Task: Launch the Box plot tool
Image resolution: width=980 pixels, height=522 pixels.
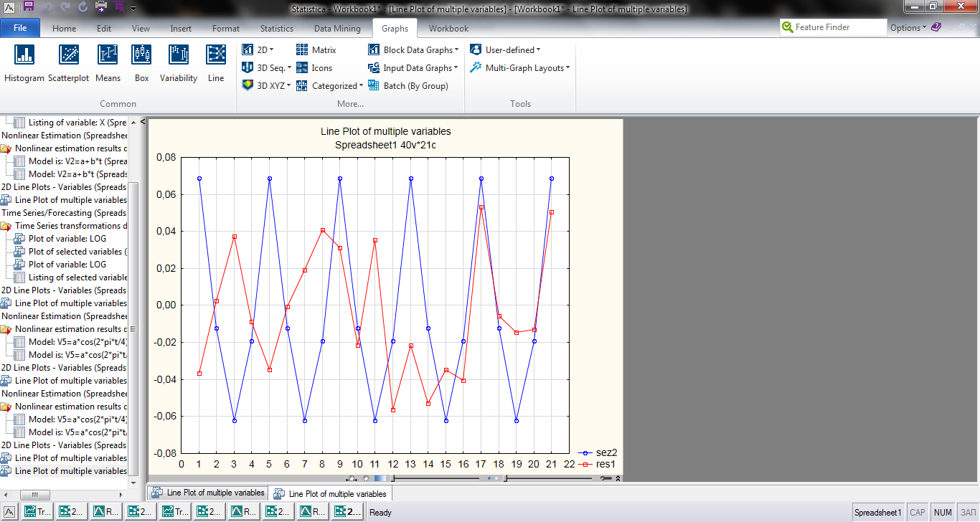Action: (x=142, y=64)
